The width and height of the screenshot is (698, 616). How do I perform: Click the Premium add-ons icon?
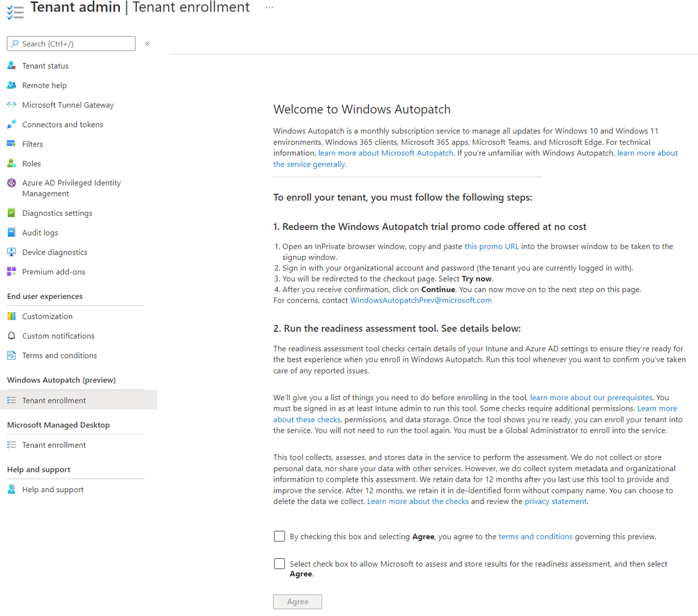pyautogui.click(x=12, y=272)
